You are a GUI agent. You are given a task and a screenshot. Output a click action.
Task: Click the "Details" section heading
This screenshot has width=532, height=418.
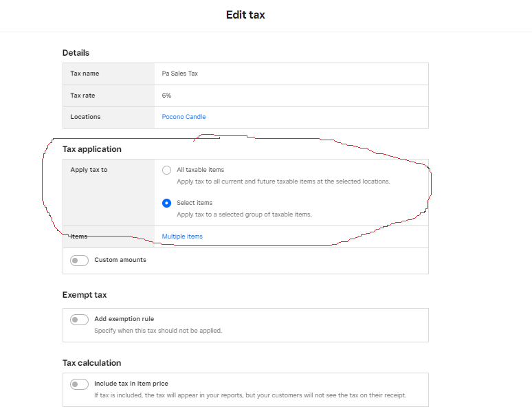pyautogui.click(x=76, y=53)
